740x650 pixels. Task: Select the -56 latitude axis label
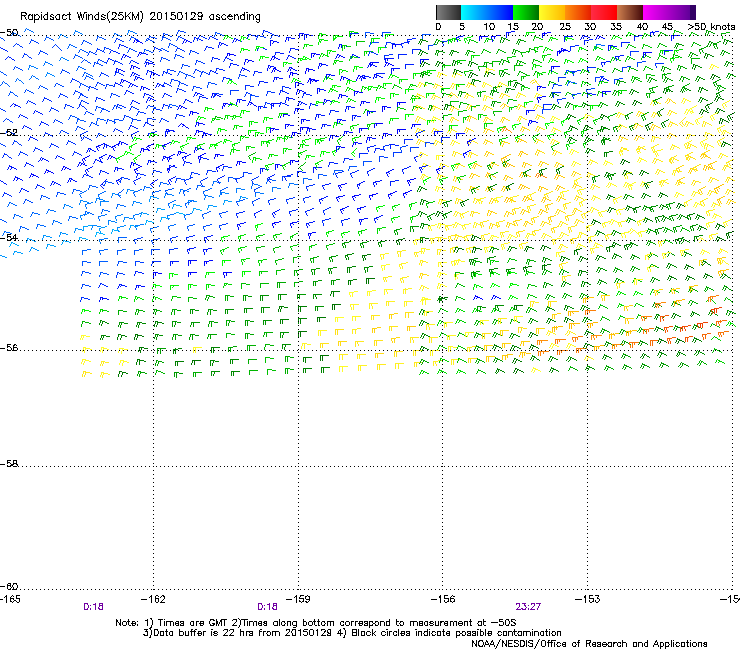point(9,348)
